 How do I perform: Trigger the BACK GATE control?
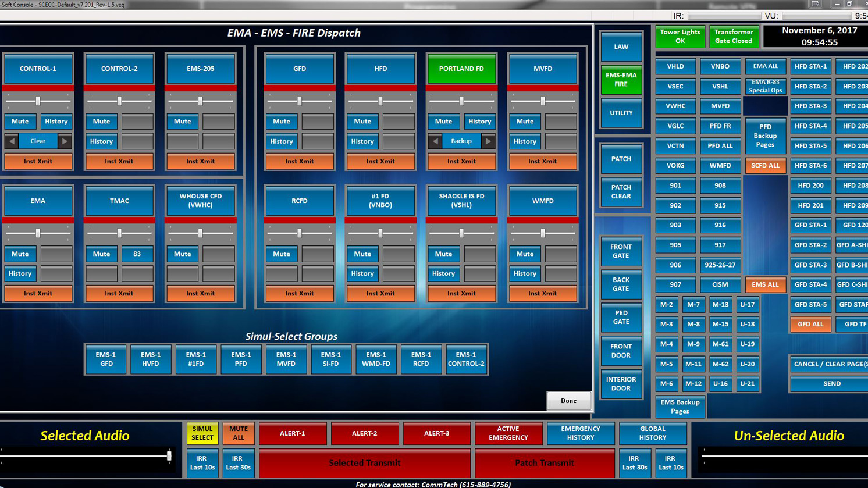tap(621, 284)
